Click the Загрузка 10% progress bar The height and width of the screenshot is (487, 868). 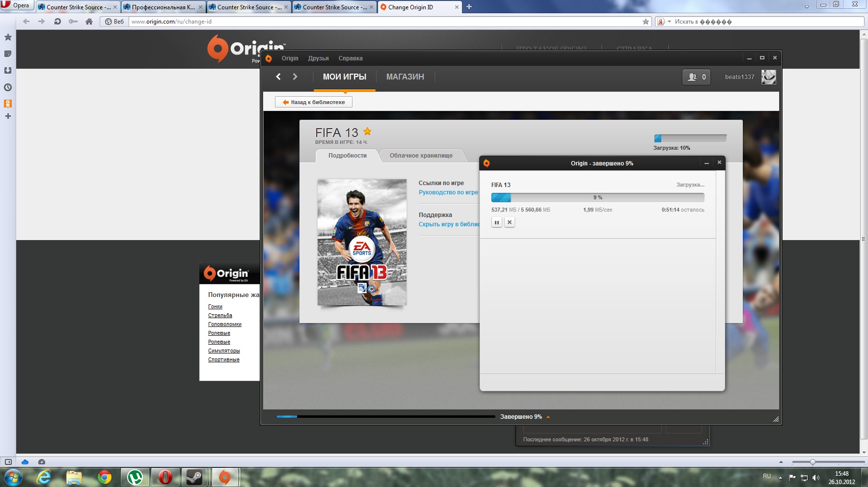[x=690, y=138]
